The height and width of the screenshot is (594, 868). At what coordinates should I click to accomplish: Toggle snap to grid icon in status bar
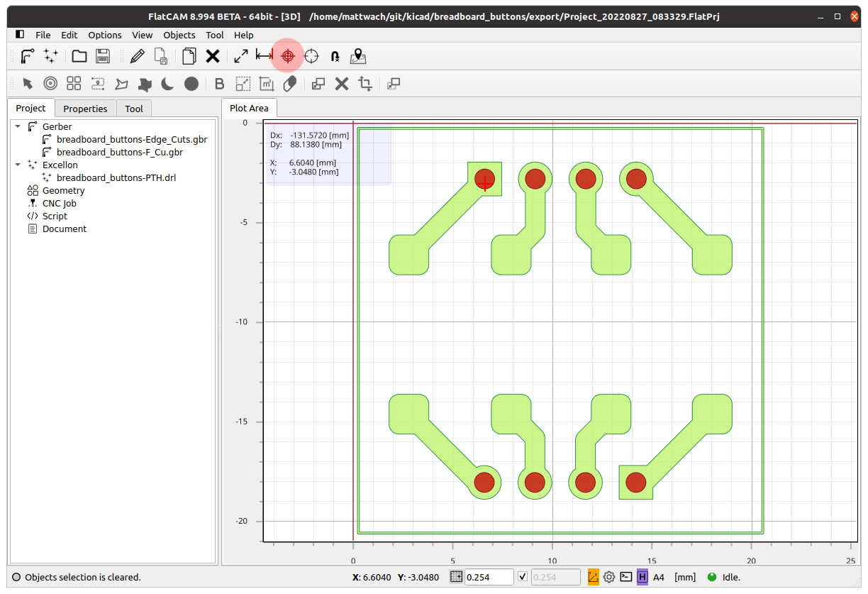[x=456, y=577]
